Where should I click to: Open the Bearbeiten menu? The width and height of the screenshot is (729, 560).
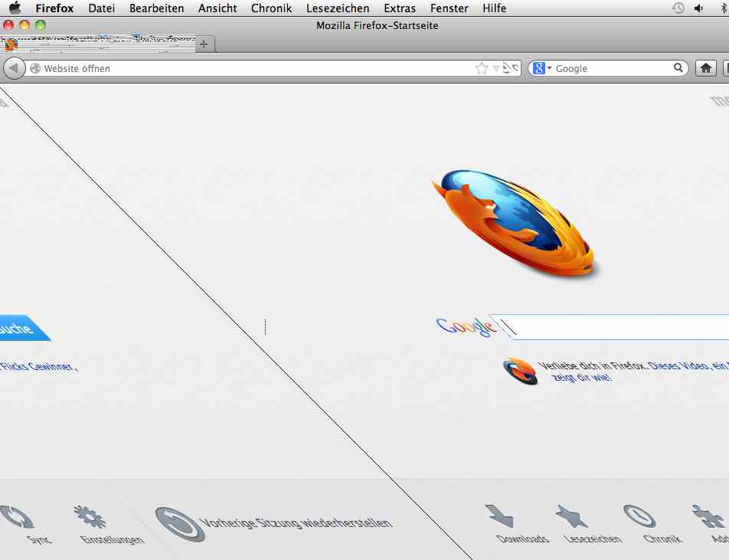tap(157, 8)
